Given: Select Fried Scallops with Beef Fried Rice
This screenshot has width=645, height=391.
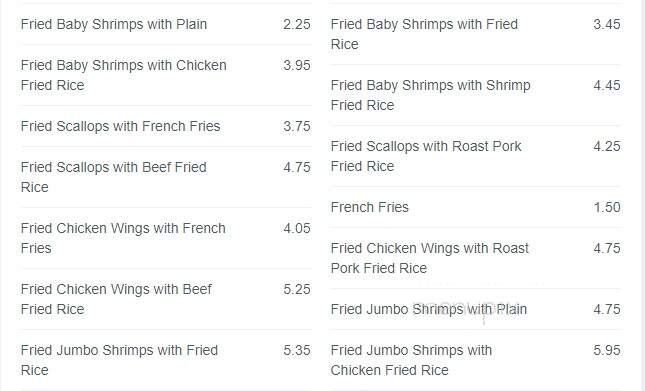Looking at the screenshot, I should (114, 177).
